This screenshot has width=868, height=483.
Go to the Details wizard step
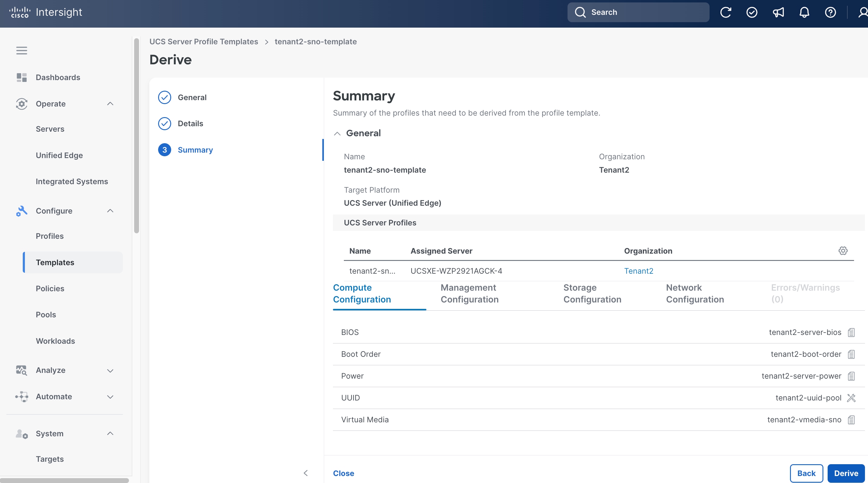coord(190,123)
